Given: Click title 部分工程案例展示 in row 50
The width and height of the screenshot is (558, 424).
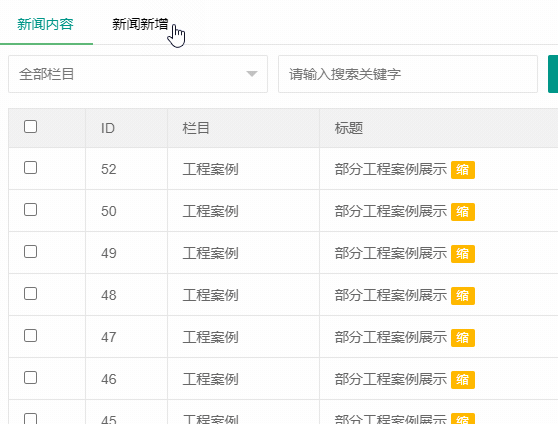Looking at the screenshot, I should pos(390,211).
